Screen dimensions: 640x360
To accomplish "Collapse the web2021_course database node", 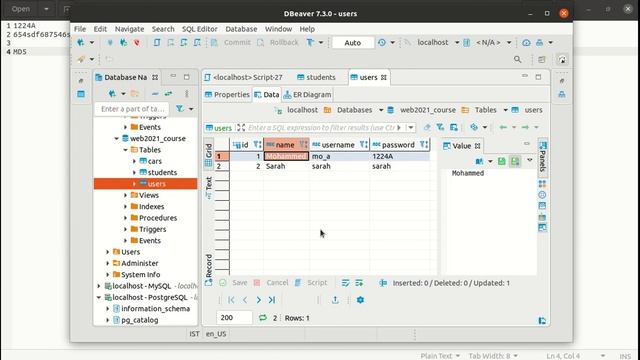I will point(116,139).
